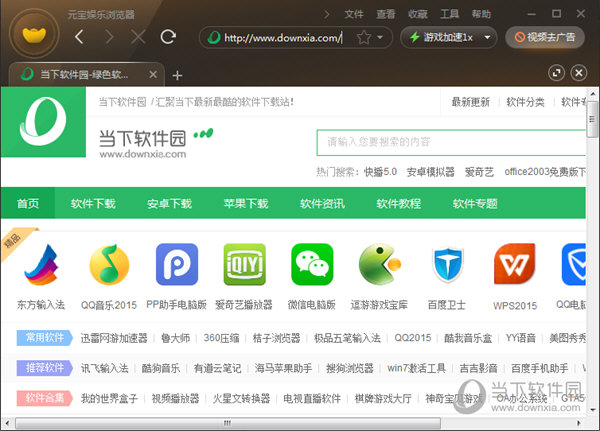Bookmark page with the star icon
This screenshot has height=431, width=600.
click(x=364, y=38)
